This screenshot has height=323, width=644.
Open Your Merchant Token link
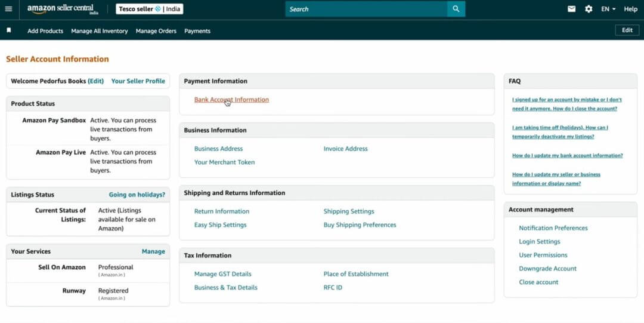[x=224, y=162]
